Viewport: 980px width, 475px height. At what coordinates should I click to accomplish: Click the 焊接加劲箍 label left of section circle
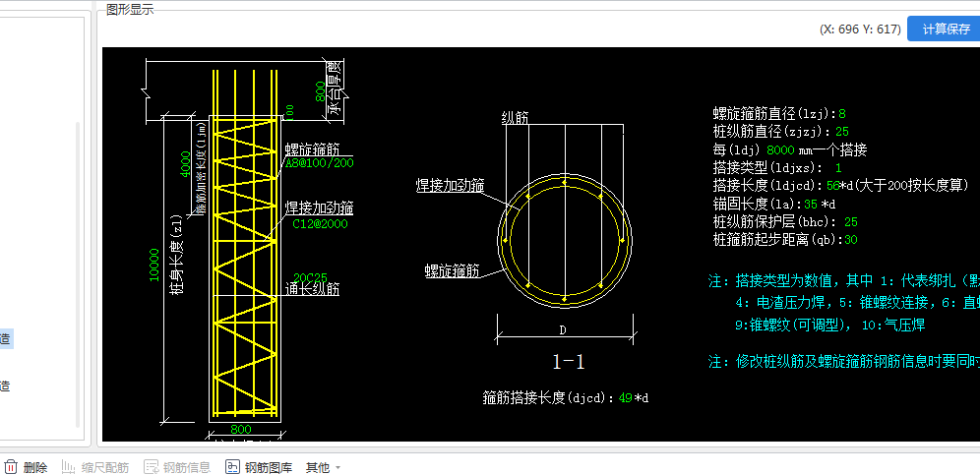[x=451, y=185]
